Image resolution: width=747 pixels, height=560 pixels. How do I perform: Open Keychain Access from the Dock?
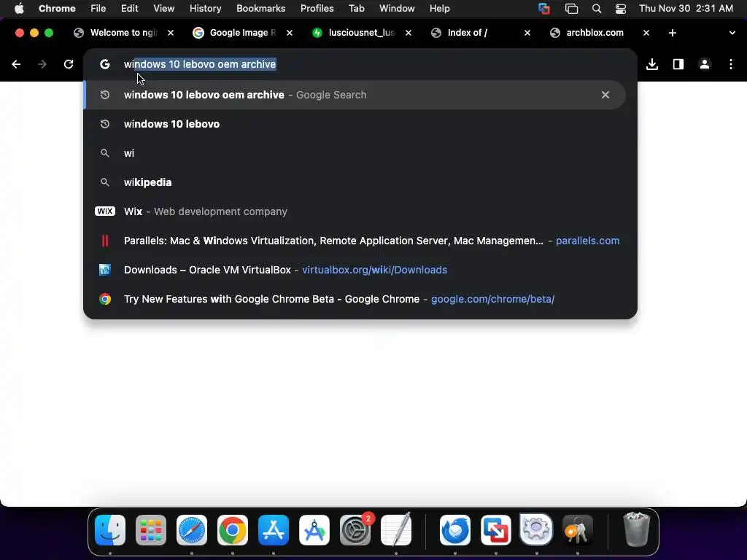(x=578, y=530)
